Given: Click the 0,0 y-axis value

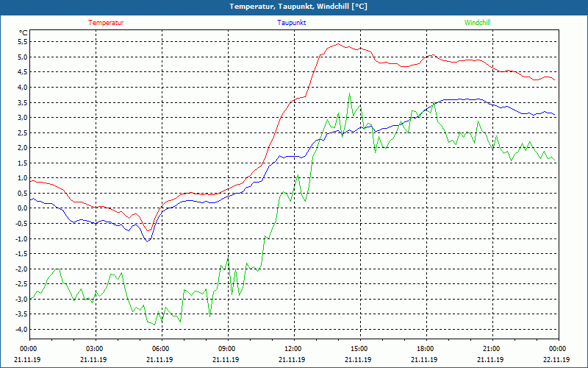Looking at the screenshot, I should click(x=23, y=208).
